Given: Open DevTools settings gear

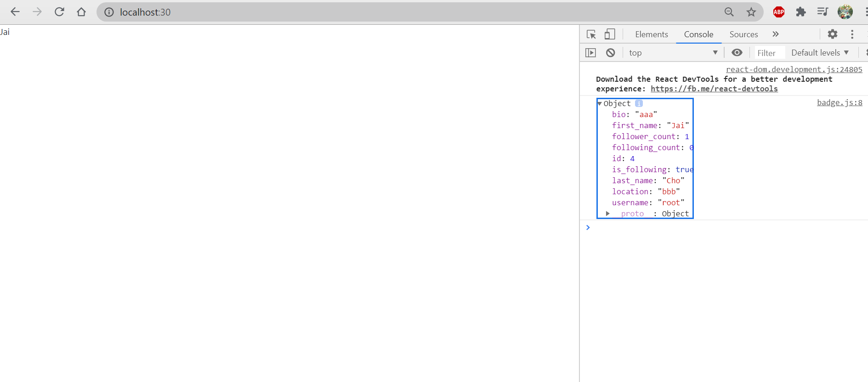Looking at the screenshot, I should coord(833,34).
